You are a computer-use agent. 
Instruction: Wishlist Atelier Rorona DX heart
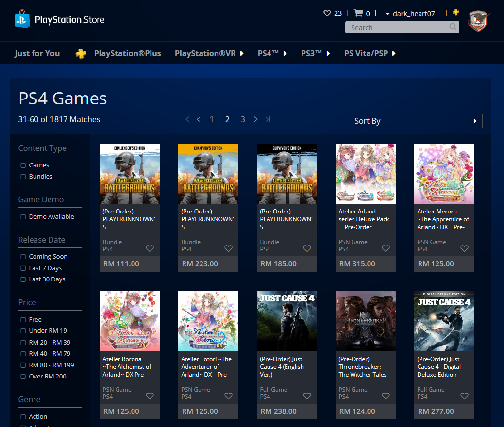(150, 396)
